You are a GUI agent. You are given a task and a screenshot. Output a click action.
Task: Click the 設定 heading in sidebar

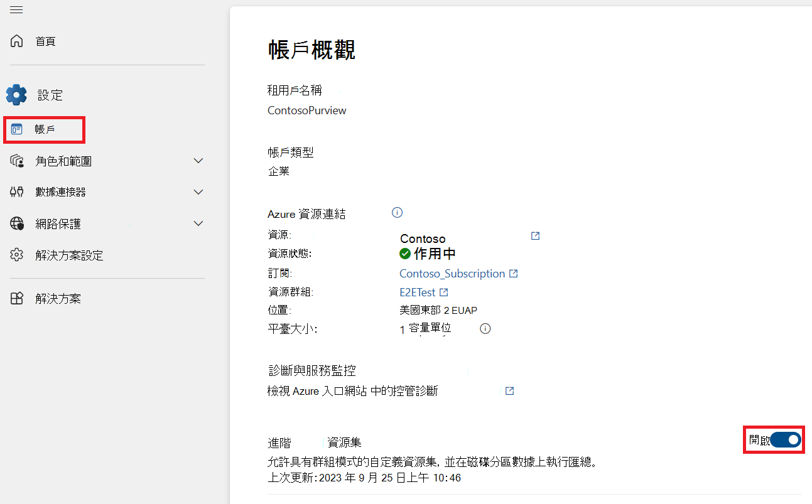tap(50, 95)
